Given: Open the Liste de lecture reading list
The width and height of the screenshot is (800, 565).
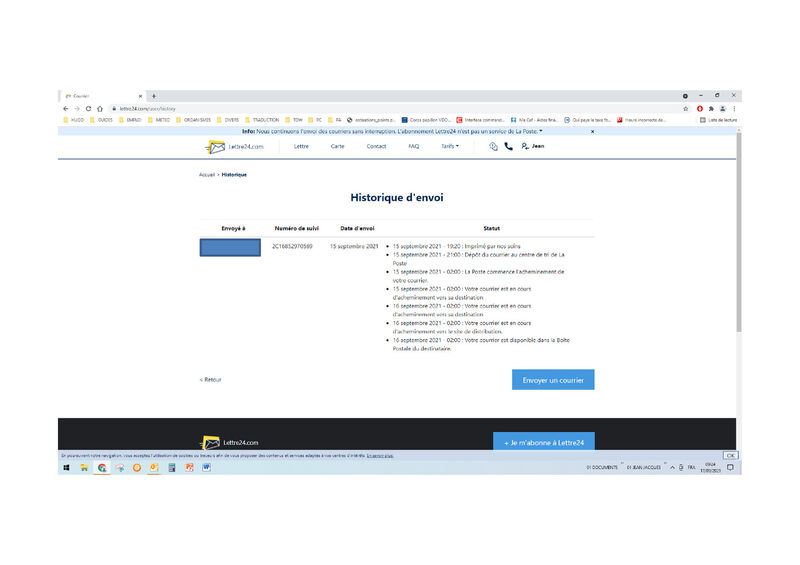Looking at the screenshot, I should tap(718, 120).
